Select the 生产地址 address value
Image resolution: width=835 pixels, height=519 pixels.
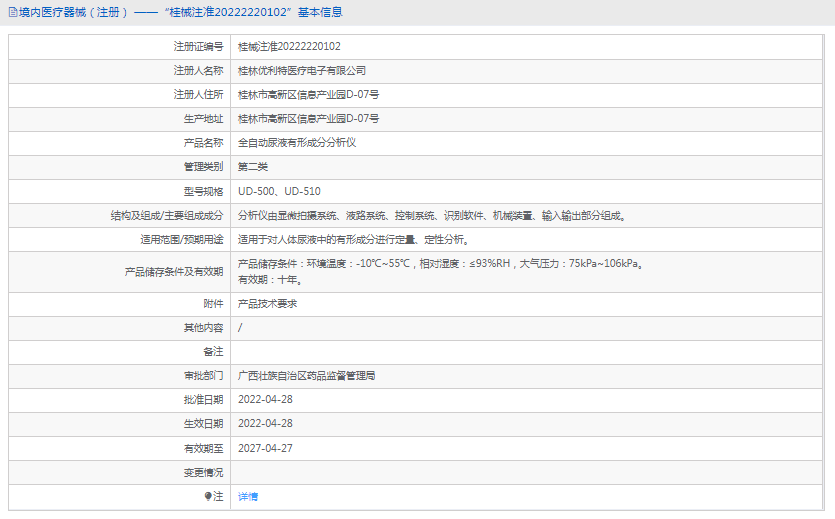click(x=308, y=119)
